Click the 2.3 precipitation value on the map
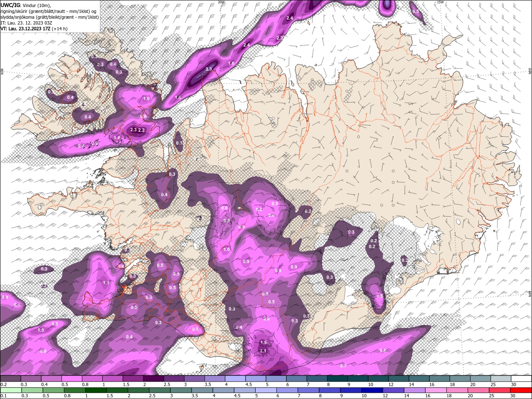 (133, 130)
